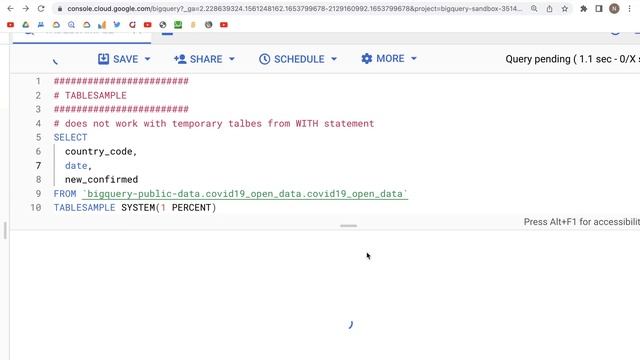Screen dimensions: 640x360
Task: Open the Chrome three-dot menu
Action: pyautogui.click(x=629, y=9)
